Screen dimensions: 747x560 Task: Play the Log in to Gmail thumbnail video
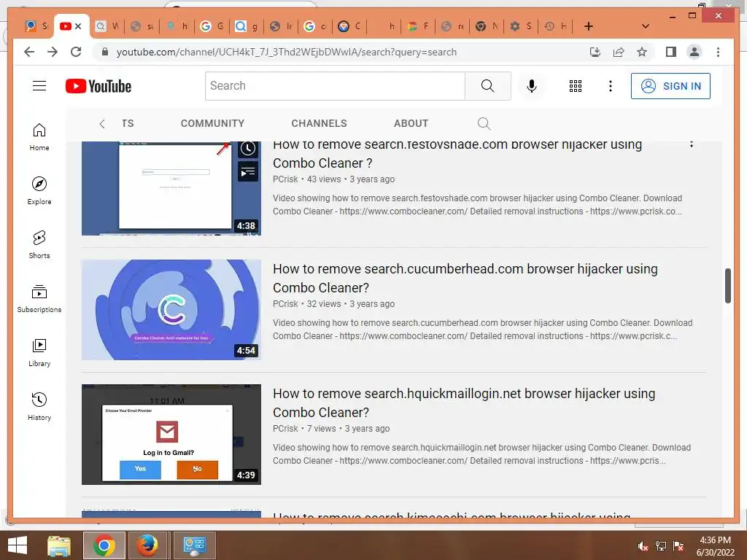171,435
